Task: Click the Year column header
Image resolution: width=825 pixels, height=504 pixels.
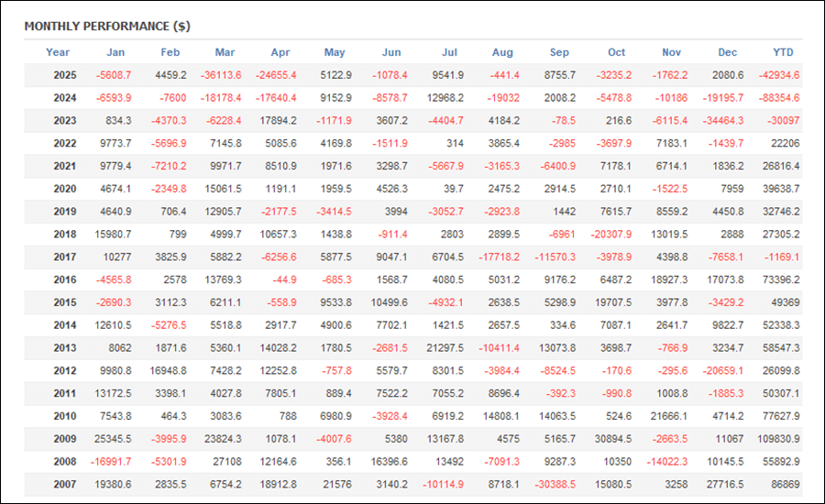Action: pos(58,52)
